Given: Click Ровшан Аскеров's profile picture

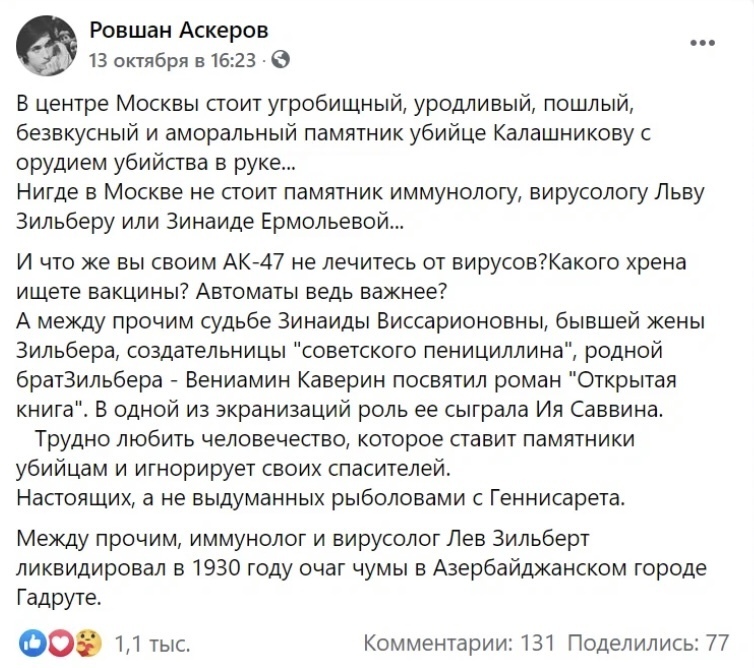Looking at the screenshot, I should 44,42.
